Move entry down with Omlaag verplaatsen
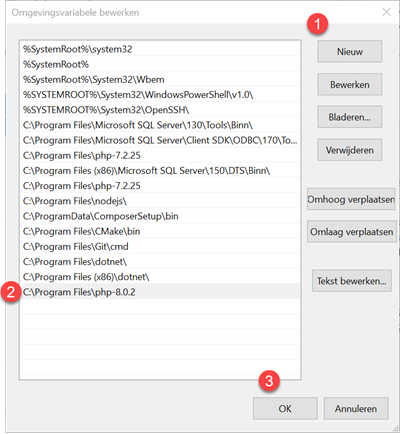Image resolution: width=400 pixels, height=434 pixels. tap(352, 232)
